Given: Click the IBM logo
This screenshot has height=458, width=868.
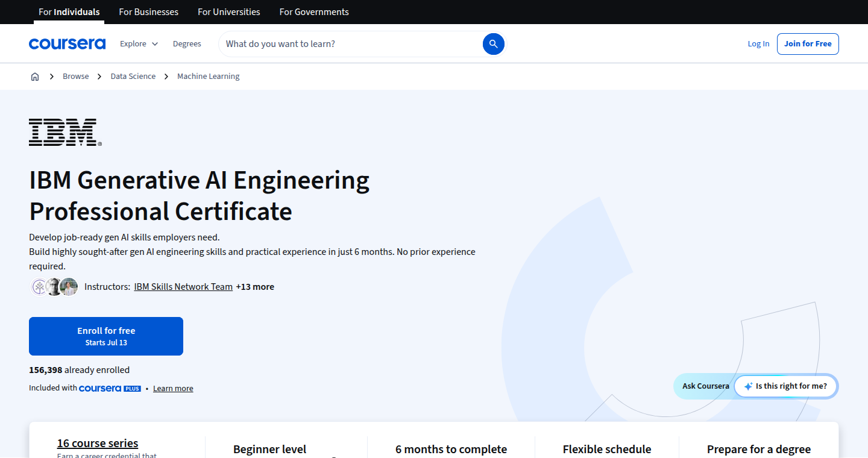Looking at the screenshot, I should [65, 133].
